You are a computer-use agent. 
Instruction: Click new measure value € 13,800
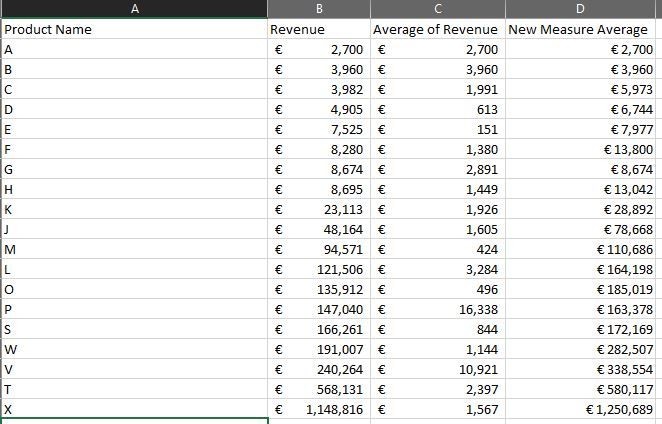(x=580, y=149)
